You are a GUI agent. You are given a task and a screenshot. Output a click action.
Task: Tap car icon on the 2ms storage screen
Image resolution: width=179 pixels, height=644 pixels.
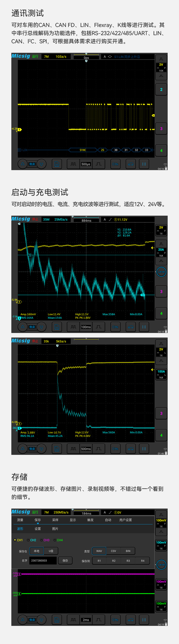(x=131, y=620)
